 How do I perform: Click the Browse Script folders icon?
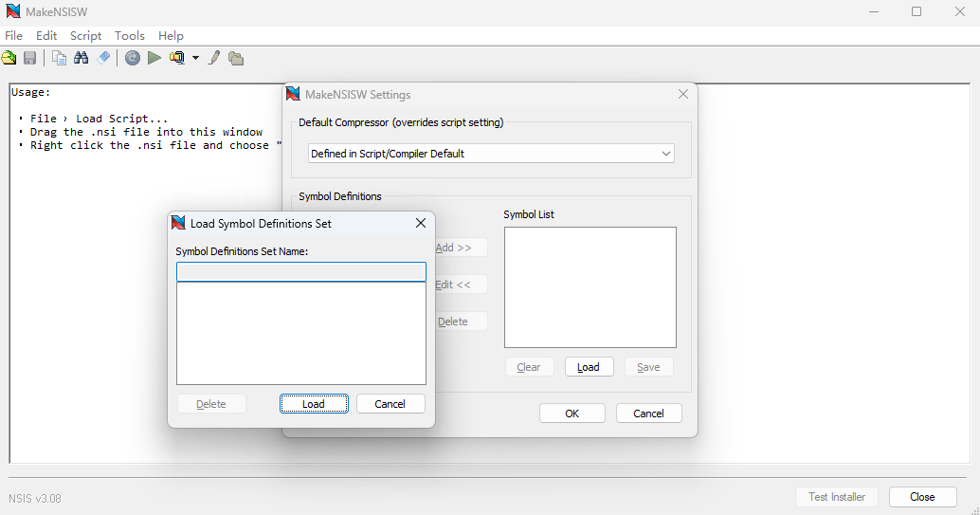tap(236, 58)
